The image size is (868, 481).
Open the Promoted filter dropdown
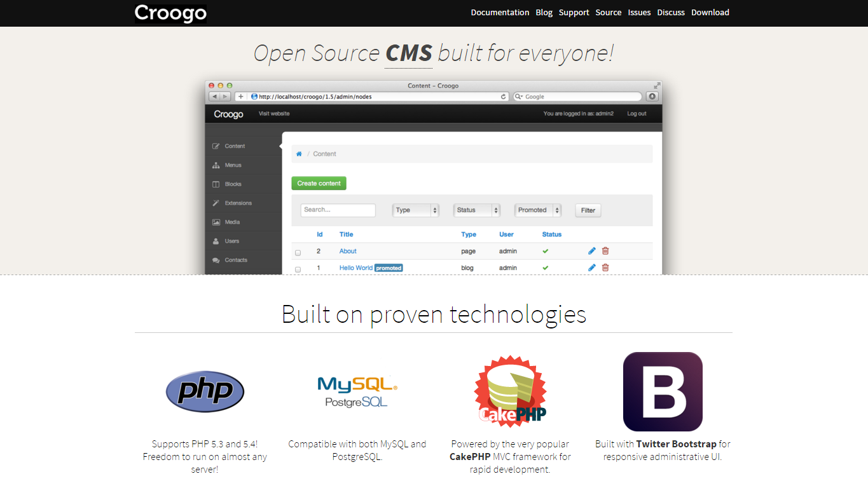(x=538, y=210)
